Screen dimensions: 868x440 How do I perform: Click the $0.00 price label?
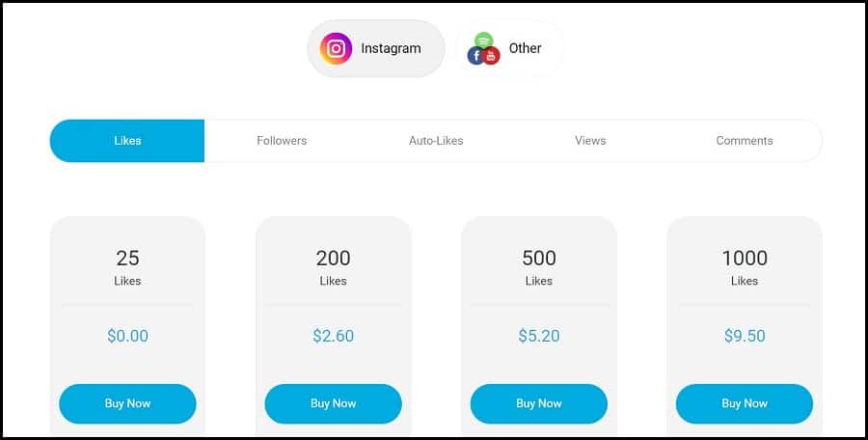tap(128, 336)
